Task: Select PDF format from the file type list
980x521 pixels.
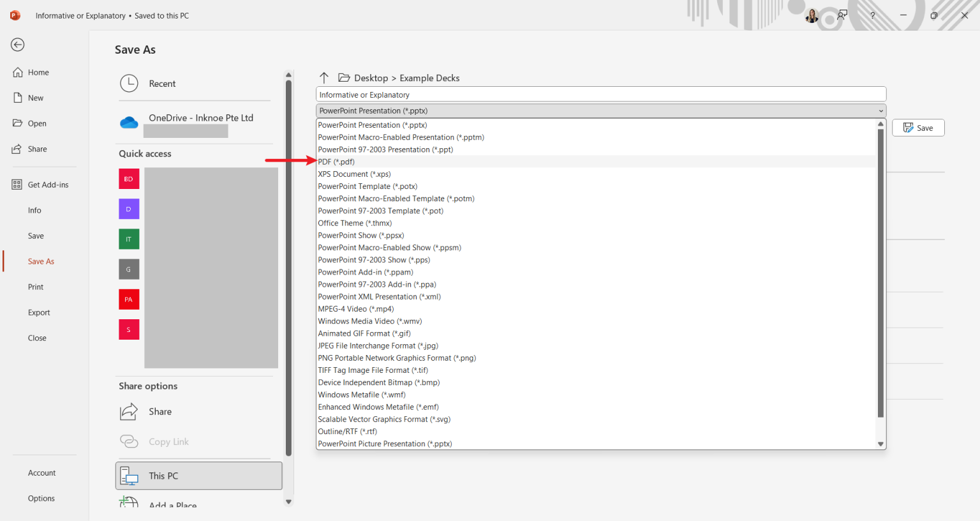Action: [x=336, y=162]
